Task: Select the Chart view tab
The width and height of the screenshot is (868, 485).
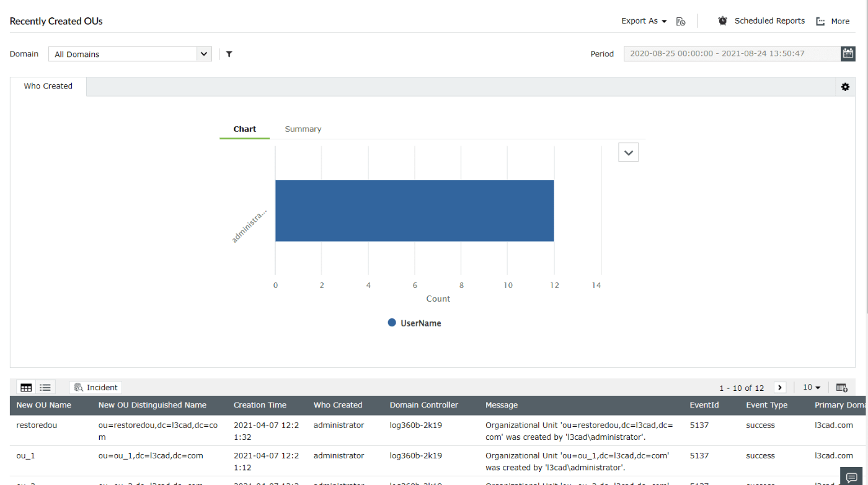Action: click(x=244, y=129)
